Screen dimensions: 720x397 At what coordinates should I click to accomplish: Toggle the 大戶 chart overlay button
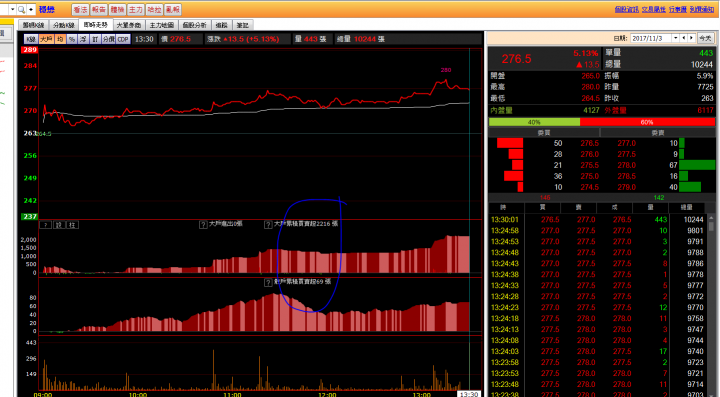click(46, 39)
